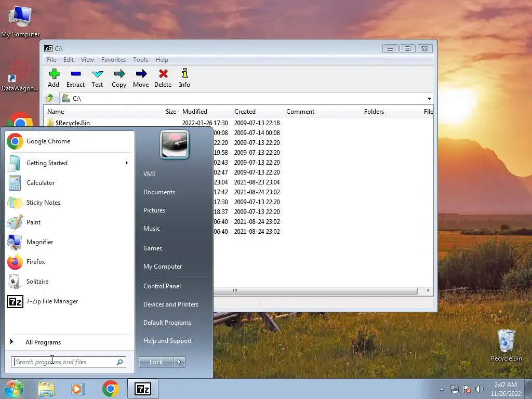Image resolution: width=532 pixels, height=399 pixels.
Task: Click the Chrome icon on the taskbar
Action: pos(111,389)
